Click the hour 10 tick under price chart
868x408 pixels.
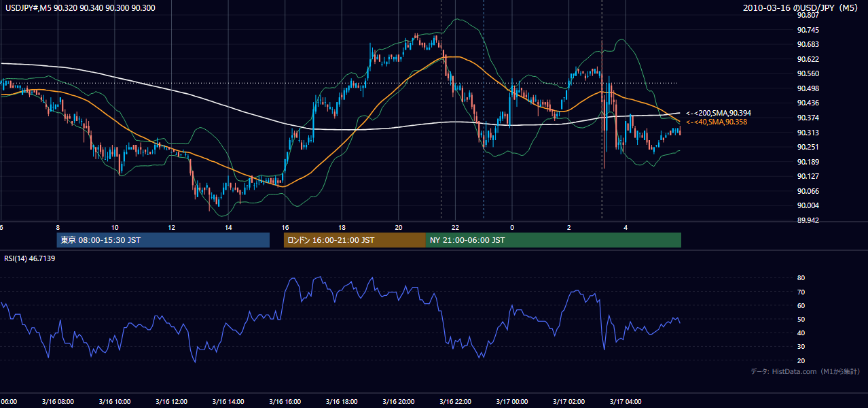[115, 228]
